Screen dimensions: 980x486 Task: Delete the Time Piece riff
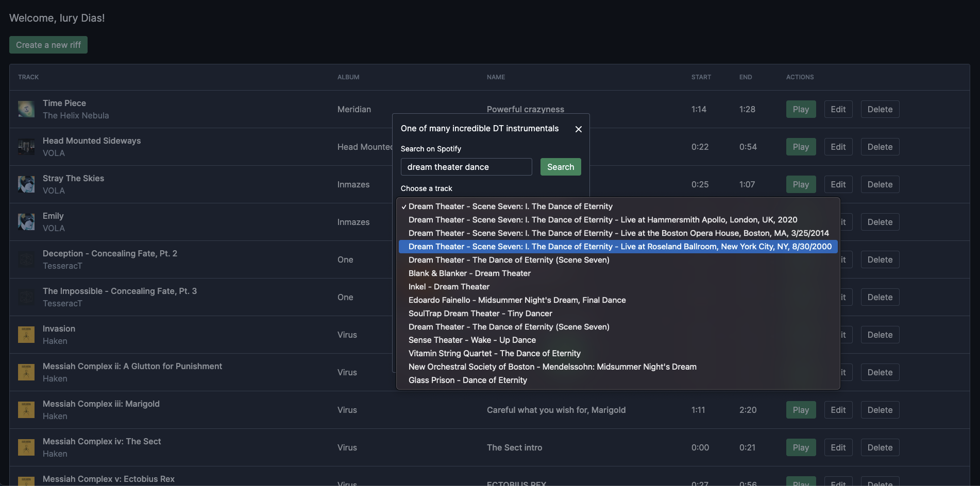880,109
